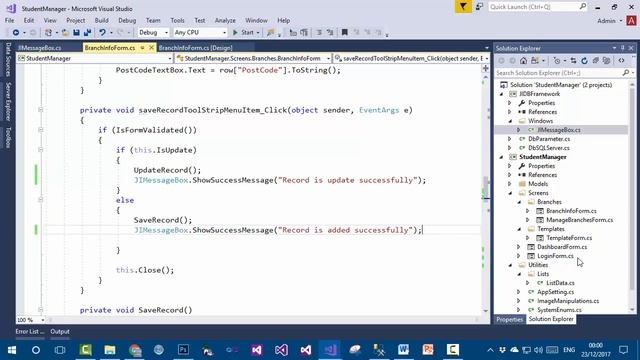Viewport: 640px width, 360px height.
Task: Click the Switch Views icon in Solution Explorer
Action: [x=535, y=61]
